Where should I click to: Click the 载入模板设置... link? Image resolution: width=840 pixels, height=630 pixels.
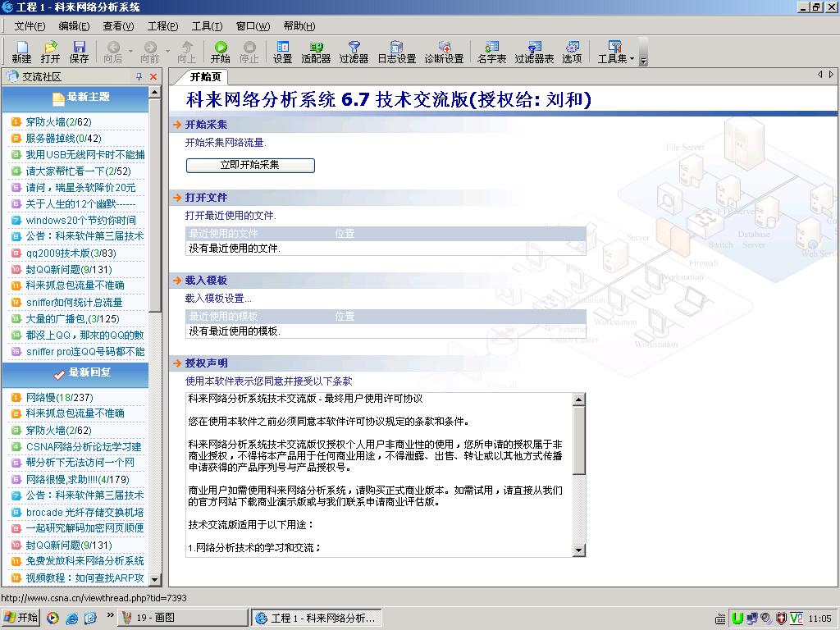coord(218,298)
